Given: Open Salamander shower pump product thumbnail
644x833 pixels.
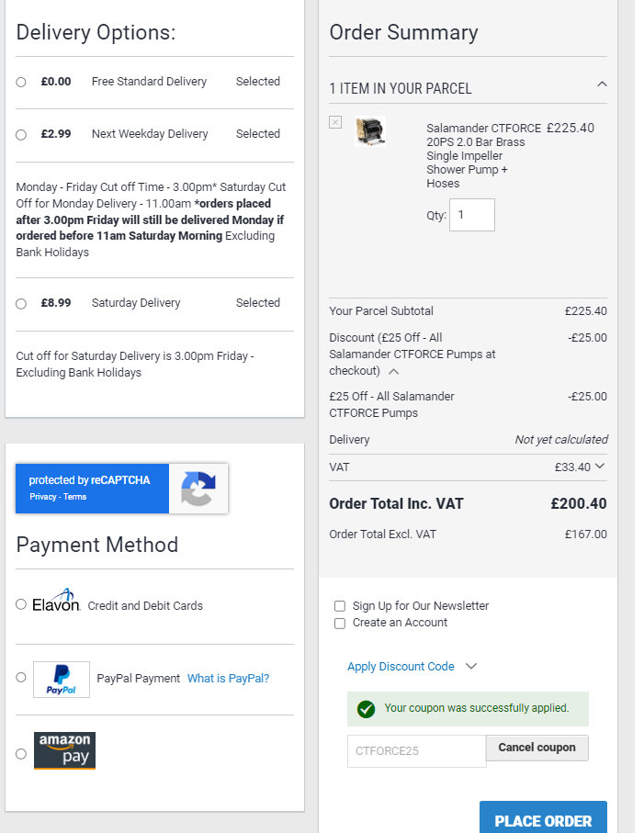Looking at the screenshot, I should point(370,131).
